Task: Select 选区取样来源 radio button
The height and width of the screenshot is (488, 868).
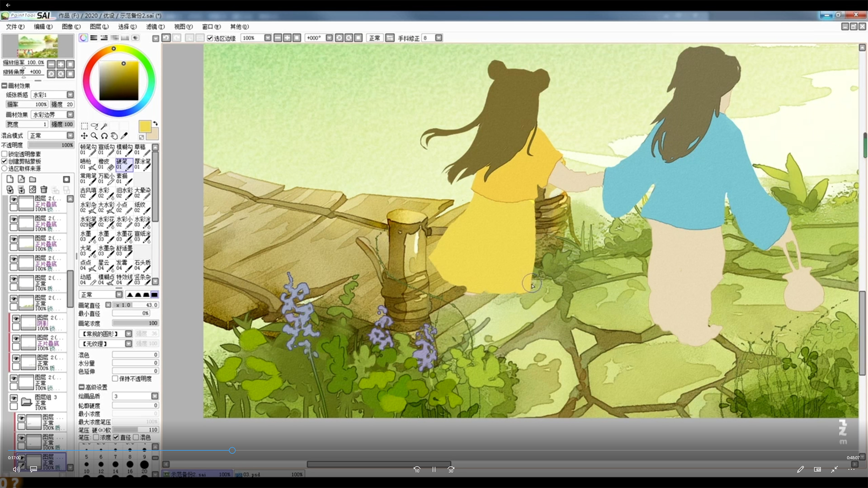Action: pyautogui.click(x=5, y=169)
